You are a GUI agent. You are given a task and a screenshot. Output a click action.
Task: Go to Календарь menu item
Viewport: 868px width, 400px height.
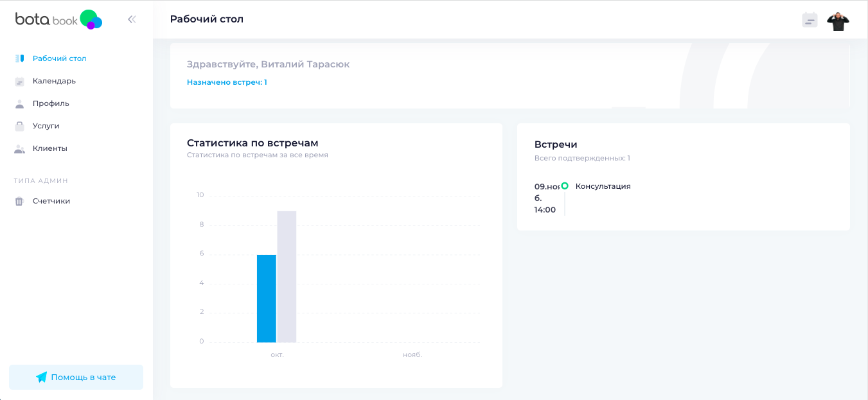[x=54, y=81]
